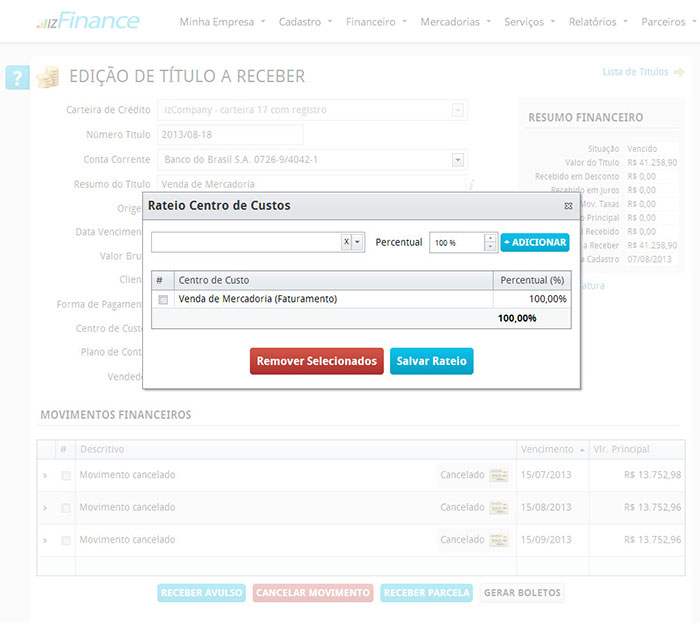700x623 pixels.
Task: Click the boleto icon for 15/07/2013 movement
Action: (499, 475)
